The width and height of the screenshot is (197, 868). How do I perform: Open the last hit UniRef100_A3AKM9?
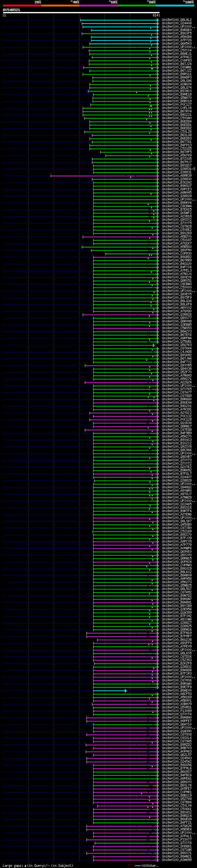click(176, 860)
